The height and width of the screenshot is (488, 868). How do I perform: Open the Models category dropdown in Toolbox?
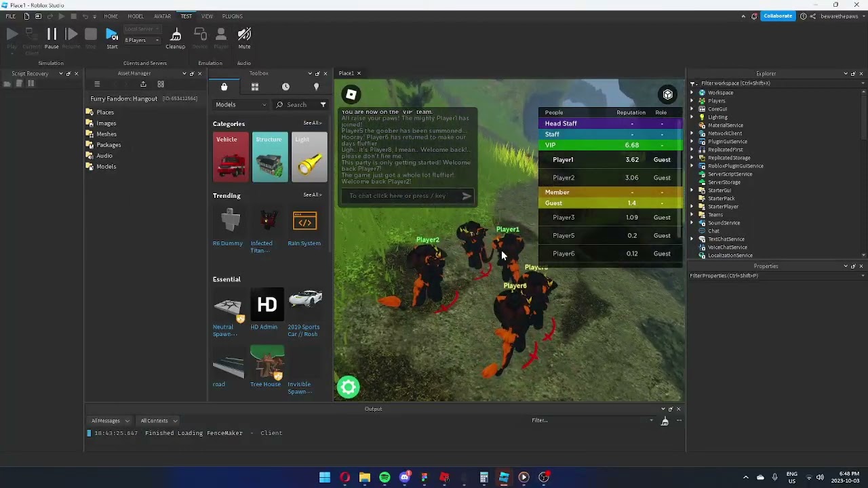pos(241,105)
